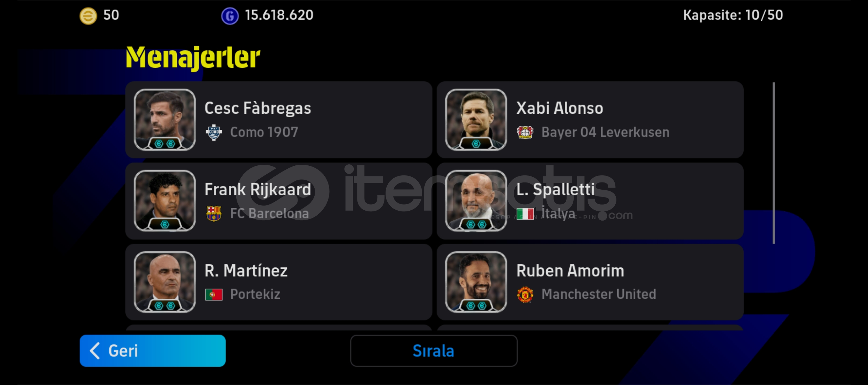Click the FC Barcelona club crest
The width and height of the screenshot is (868, 385).
click(x=214, y=214)
